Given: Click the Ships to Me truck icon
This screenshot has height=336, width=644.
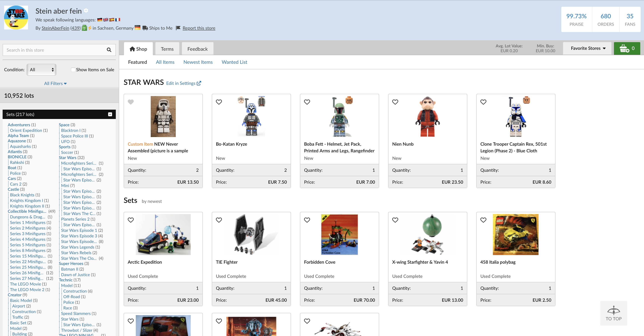Looking at the screenshot, I should tap(145, 28).
